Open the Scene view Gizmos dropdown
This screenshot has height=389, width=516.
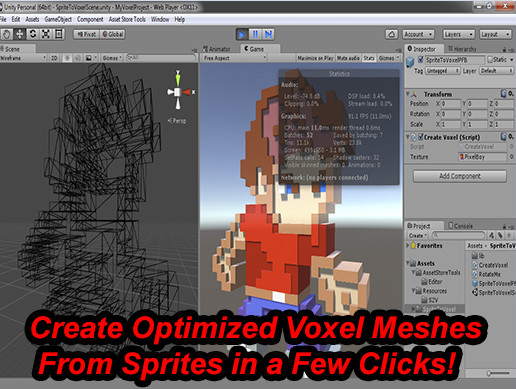click(112, 58)
